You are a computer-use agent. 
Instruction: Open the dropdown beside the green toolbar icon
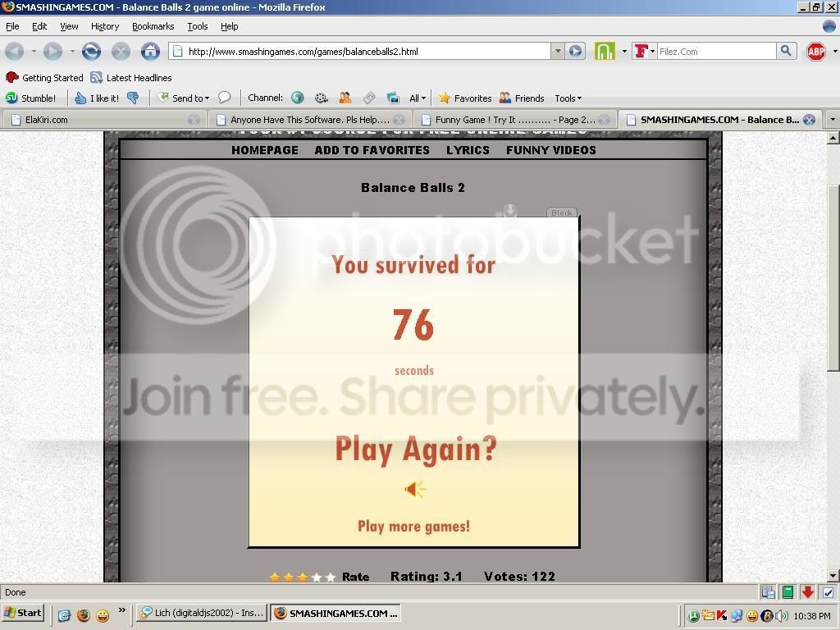(x=624, y=52)
